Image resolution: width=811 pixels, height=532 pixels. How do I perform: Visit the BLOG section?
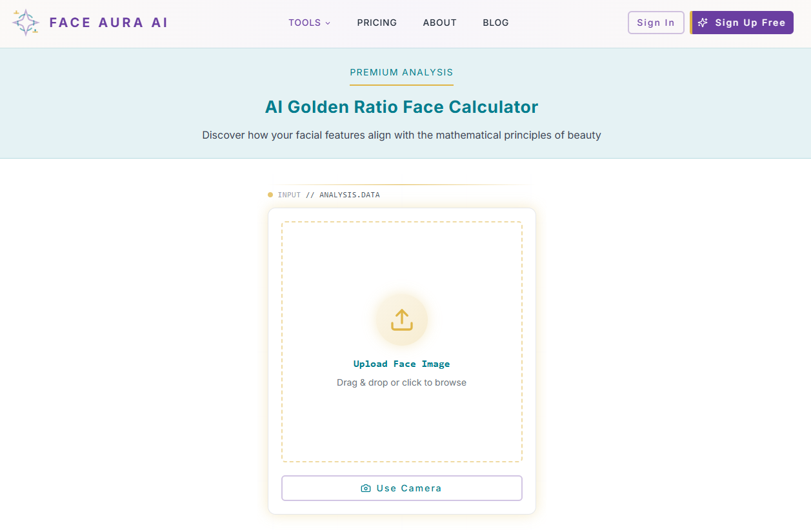[496, 23]
